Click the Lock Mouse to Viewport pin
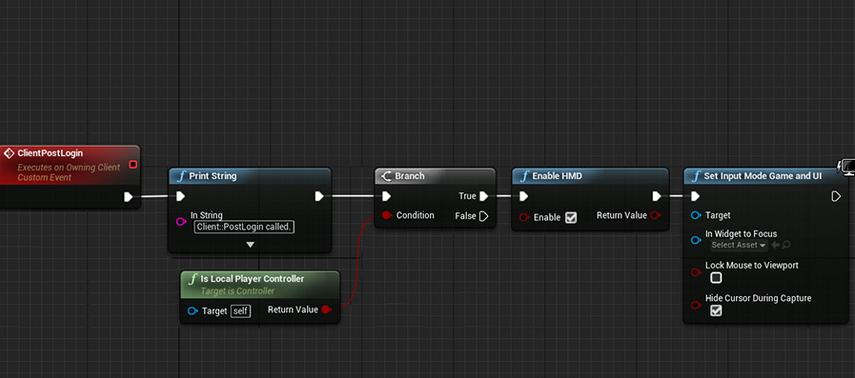This screenshot has width=855, height=378. click(x=695, y=272)
